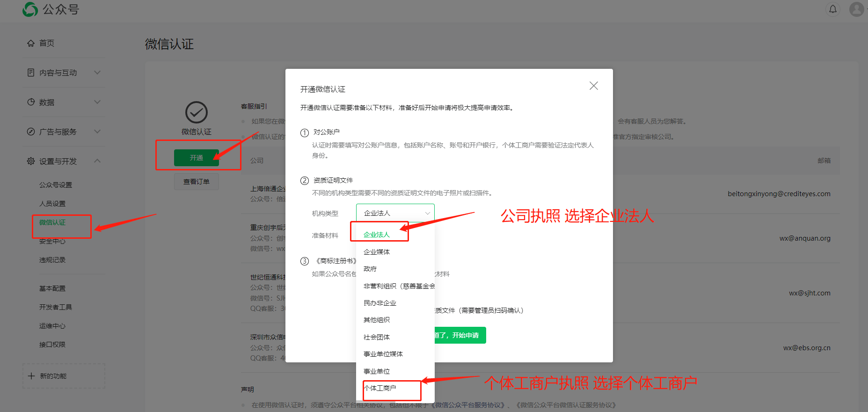Open 运维中心 in the sidebar
Screen dimensions: 868x412
click(x=52, y=326)
